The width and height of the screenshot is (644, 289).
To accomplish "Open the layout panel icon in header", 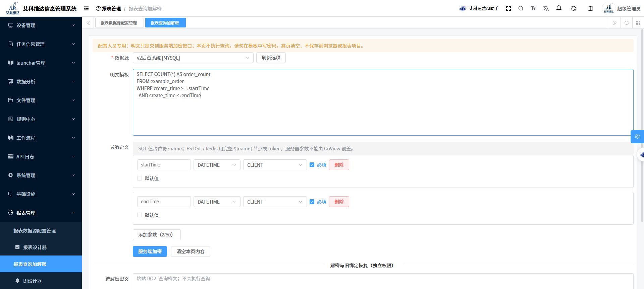I will click(x=590, y=8).
